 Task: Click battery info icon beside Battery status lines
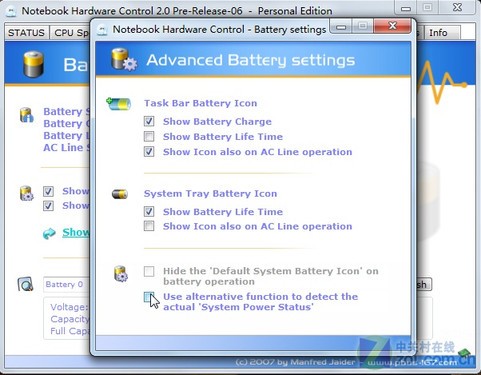tap(27, 115)
